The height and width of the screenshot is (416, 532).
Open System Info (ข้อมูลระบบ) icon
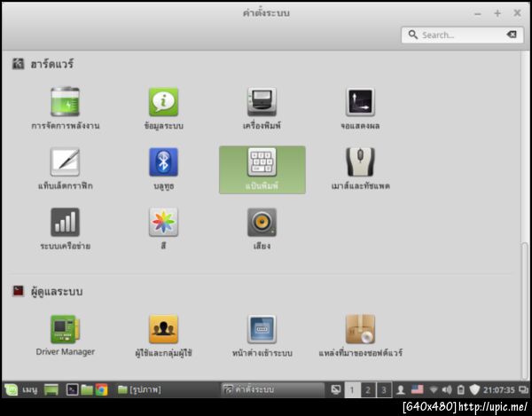pyautogui.click(x=163, y=102)
